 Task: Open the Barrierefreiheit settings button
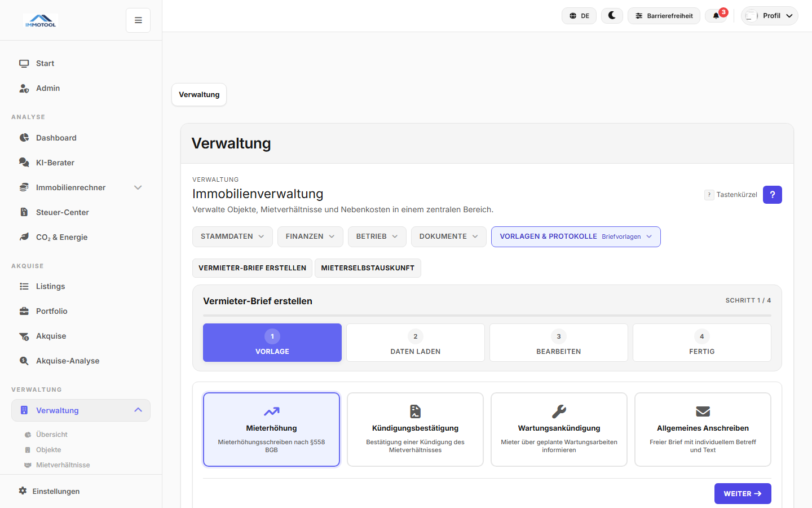point(664,16)
